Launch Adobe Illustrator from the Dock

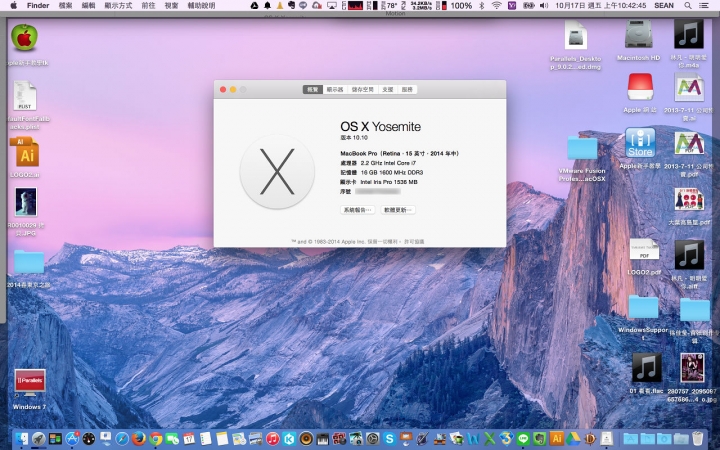[x=557, y=438]
